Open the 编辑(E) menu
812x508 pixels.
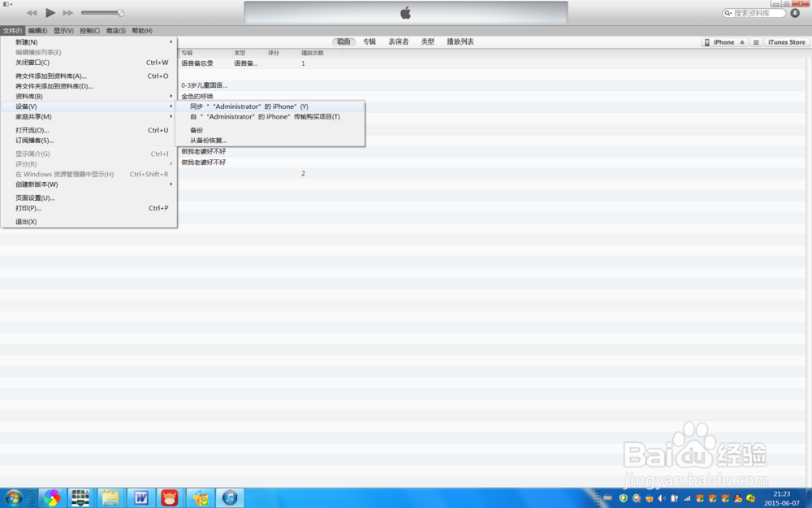click(x=38, y=31)
